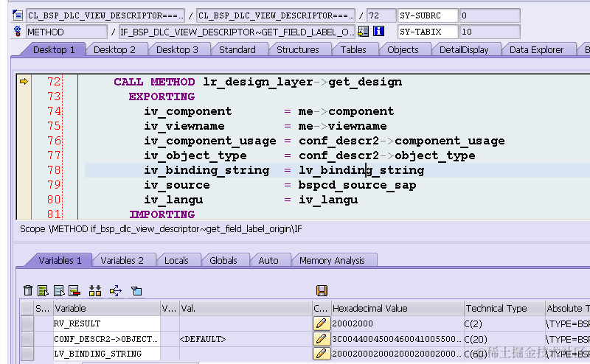590x364 pixels.
Task: Click the LV_BINDING_STRING variable name cell
Action: [106, 354]
